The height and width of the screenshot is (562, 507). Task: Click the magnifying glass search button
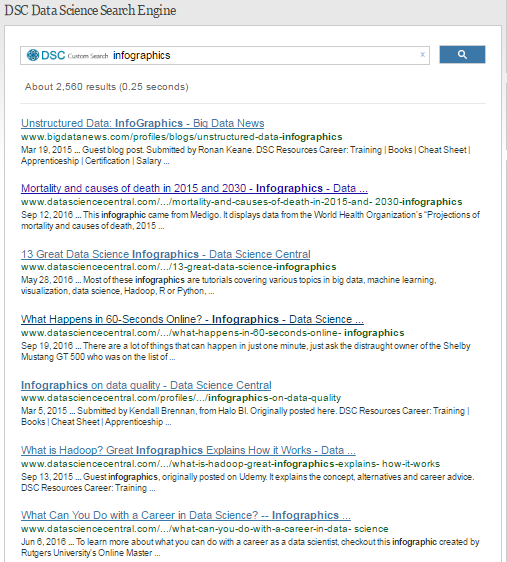pyautogui.click(x=462, y=54)
